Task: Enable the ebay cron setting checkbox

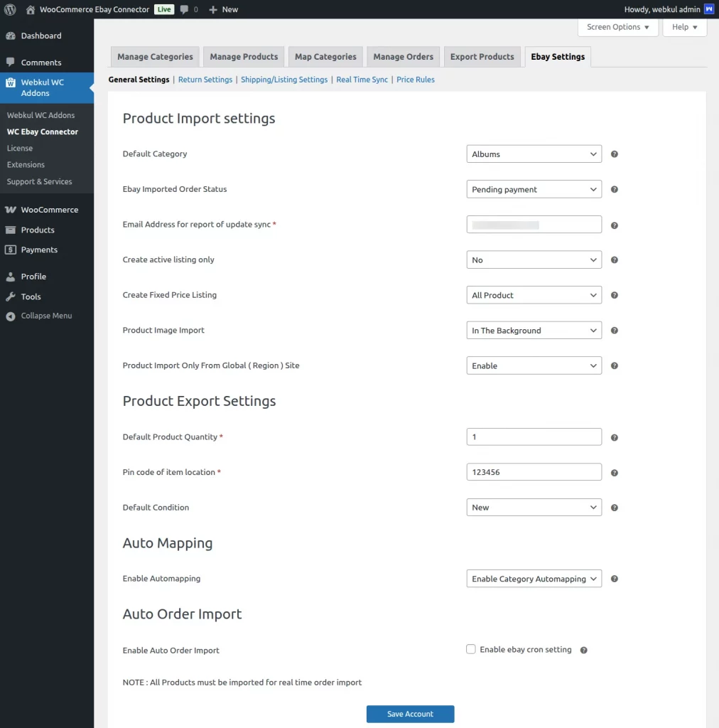Action: point(470,649)
